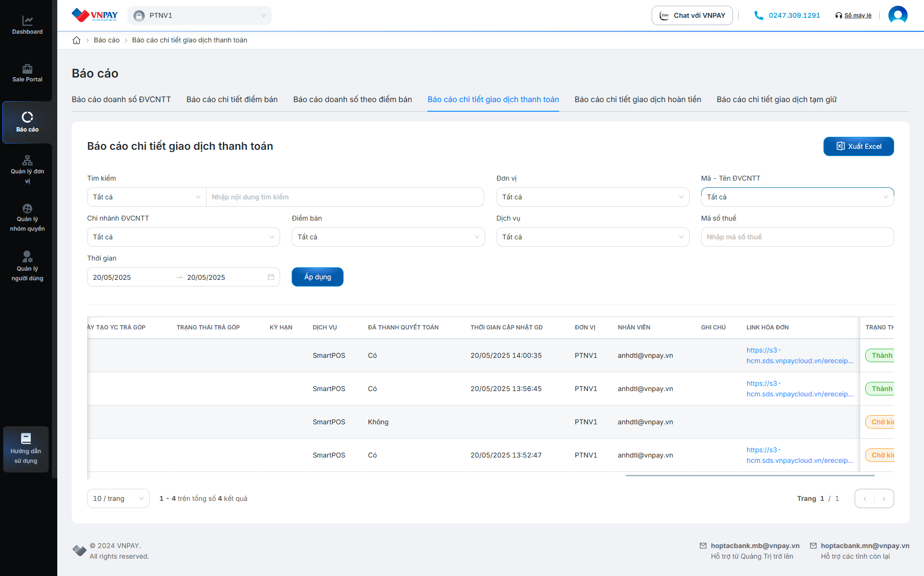Click the Xuất Excel button
Viewport: 924px width, 576px height.
tap(859, 146)
